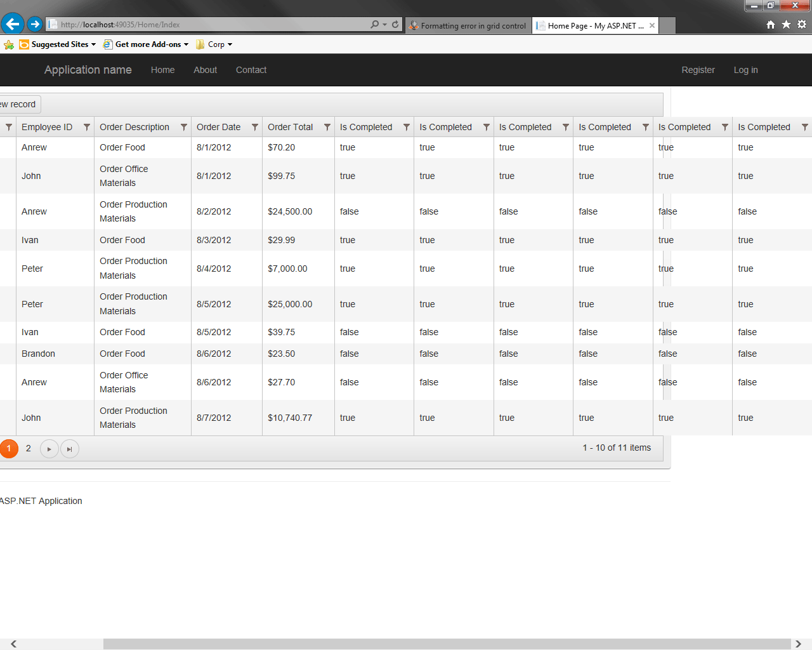This screenshot has width=812, height=650.
Task: Select grid page 1 button
Action: 9,448
